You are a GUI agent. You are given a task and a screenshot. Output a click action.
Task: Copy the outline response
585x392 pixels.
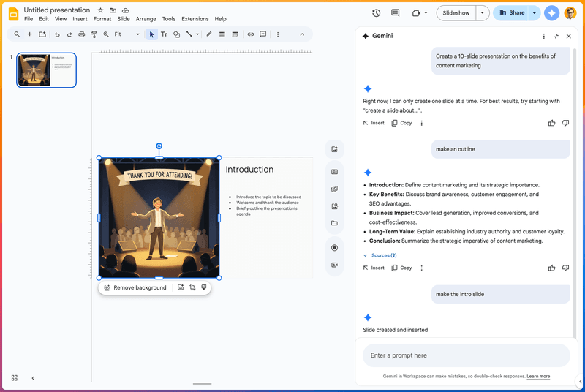401,268
